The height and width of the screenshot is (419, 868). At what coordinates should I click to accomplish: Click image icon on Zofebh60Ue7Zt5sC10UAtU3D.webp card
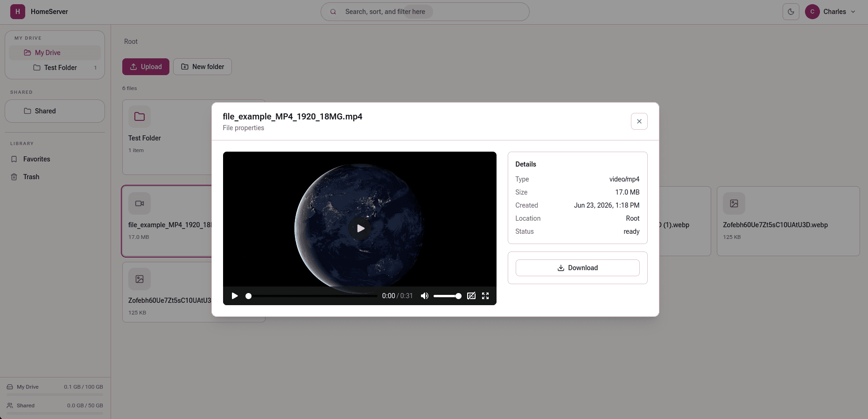coord(734,203)
